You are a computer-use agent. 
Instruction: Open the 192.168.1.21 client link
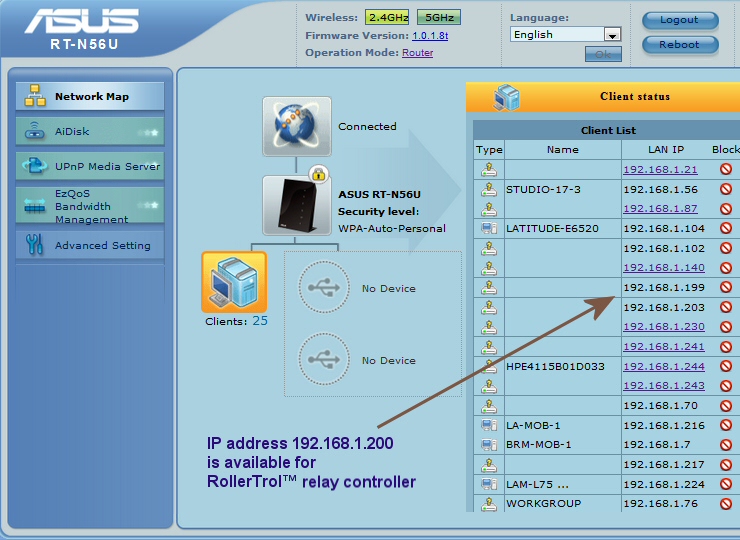coord(660,169)
